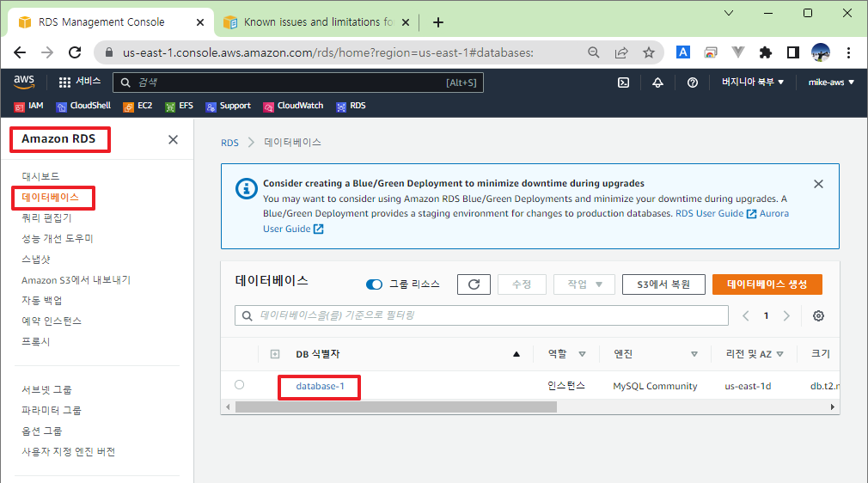
Task: Open browser zoom magnifier icon
Action: [x=594, y=52]
